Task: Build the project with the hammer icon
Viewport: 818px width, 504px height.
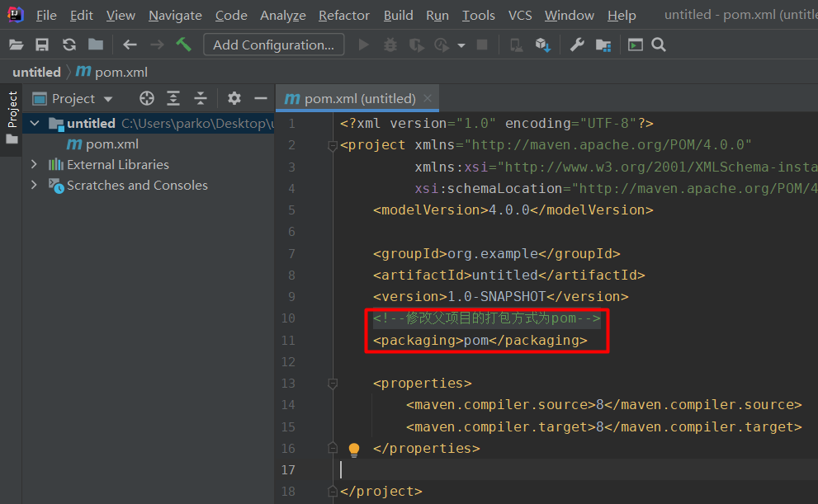Action: tap(183, 45)
